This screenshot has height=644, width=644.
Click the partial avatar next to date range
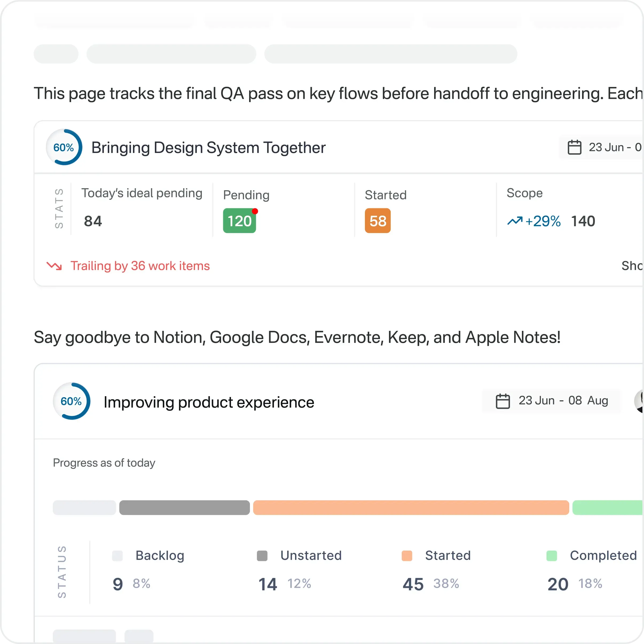coord(639,401)
